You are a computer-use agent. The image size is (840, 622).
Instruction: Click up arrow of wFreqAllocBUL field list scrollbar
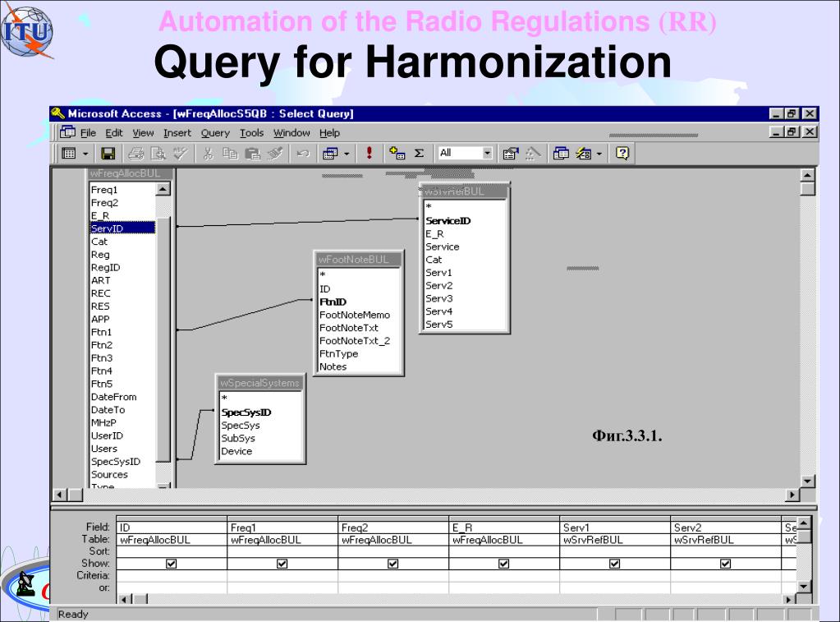point(163,189)
